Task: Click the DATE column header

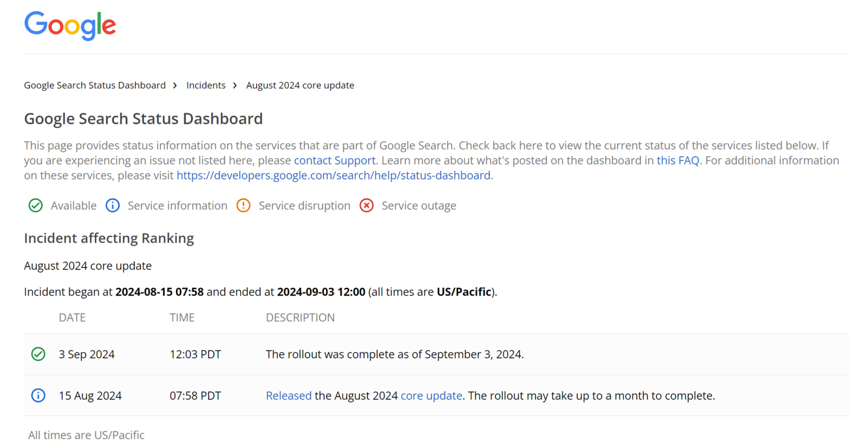Action: [72, 318]
